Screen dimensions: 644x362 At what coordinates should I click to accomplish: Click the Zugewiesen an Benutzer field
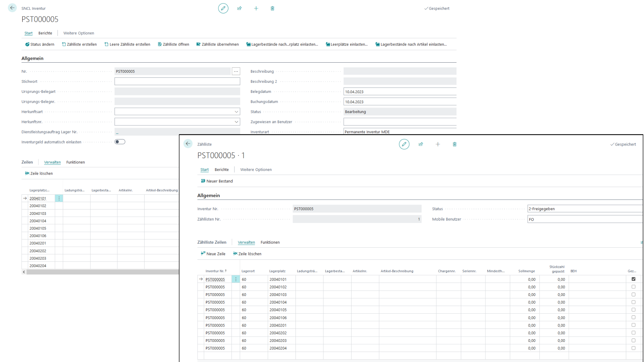[x=400, y=122]
